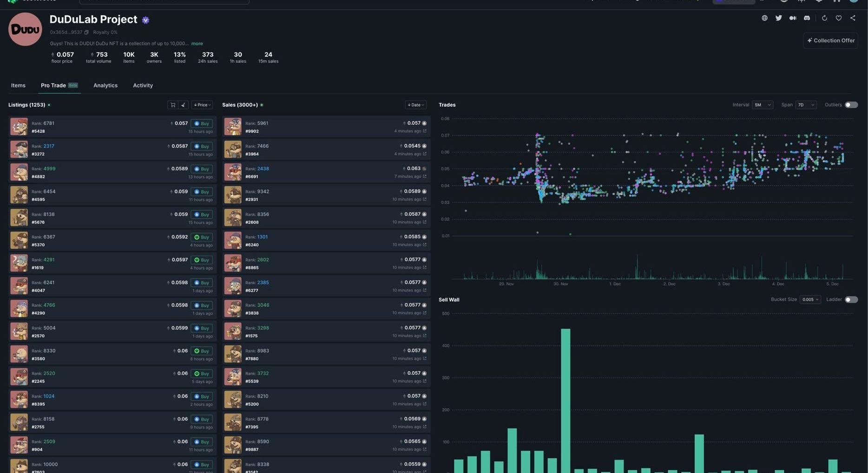
Task: Expand the Bucket Size 0.005 dropdown
Action: [x=810, y=300]
